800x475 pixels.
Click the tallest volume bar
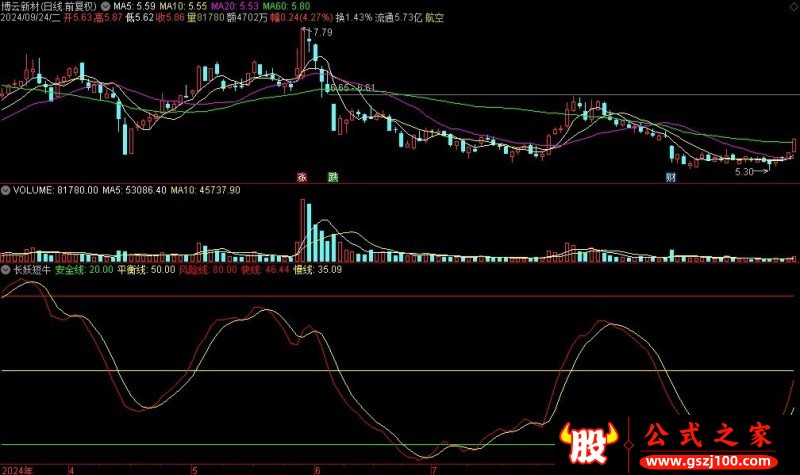click(x=301, y=230)
